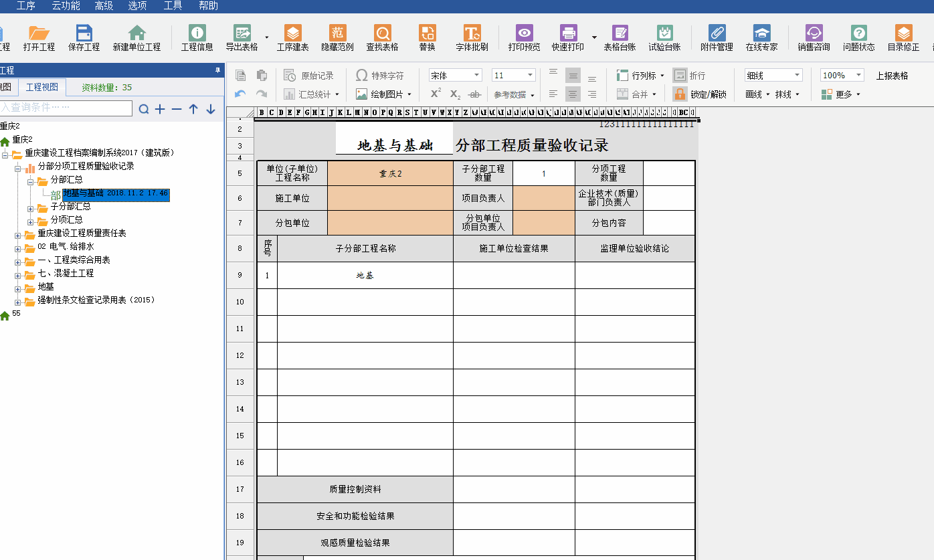
Task: Click the 上报表格 button
Action: [892, 76]
